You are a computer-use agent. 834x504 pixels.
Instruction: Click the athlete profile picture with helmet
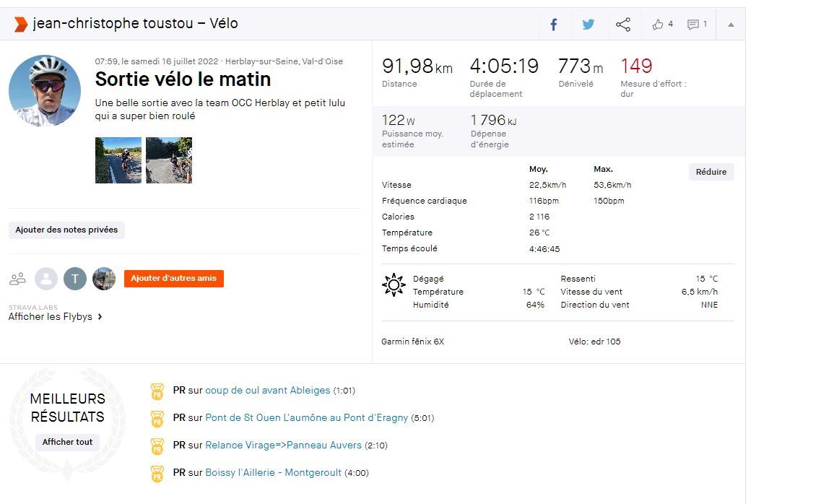point(45,91)
